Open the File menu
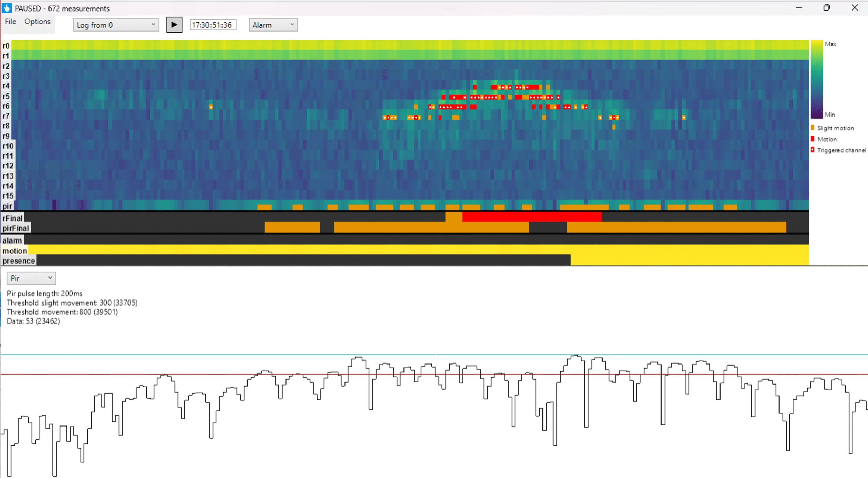Viewport: 868px width, 478px height. click(x=10, y=21)
